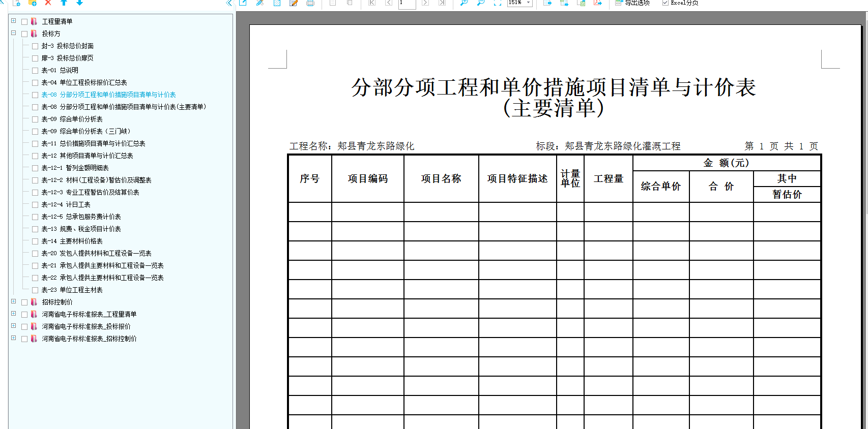Image resolution: width=868 pixels, height=429 pixels.
Task: Check the box for 工程量清单
Action: (24, 22)
